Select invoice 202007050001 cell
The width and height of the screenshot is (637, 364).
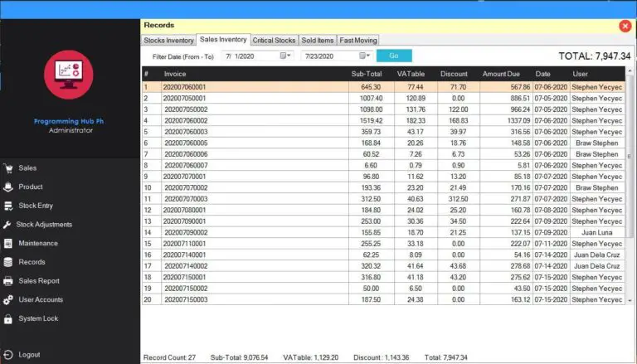coord(255,99)
